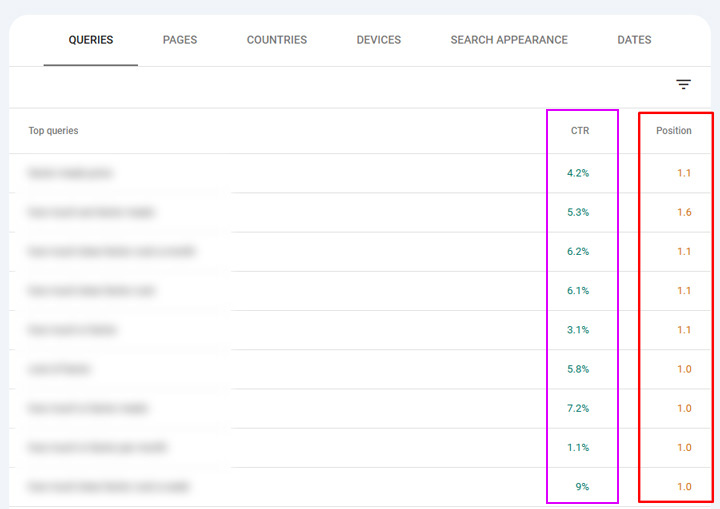Image resolution: width=720 pixels, height=509 pixels.
Task: Open the filter rows icon
Action: [683, 84]
